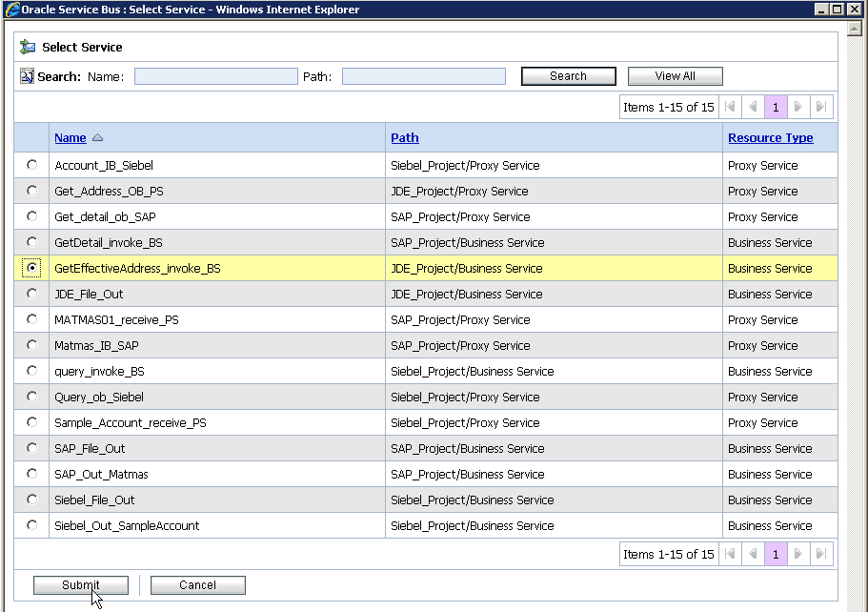Sort services by the Path column header
Image resolution: width=868 pixels, height=612 pixels.
[x=404, y=137]
